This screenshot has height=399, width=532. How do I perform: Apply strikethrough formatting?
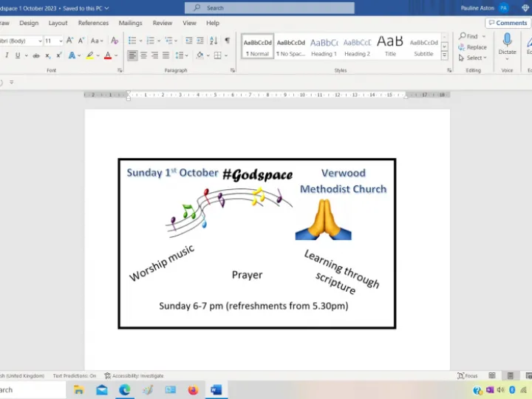pos(38,55)
